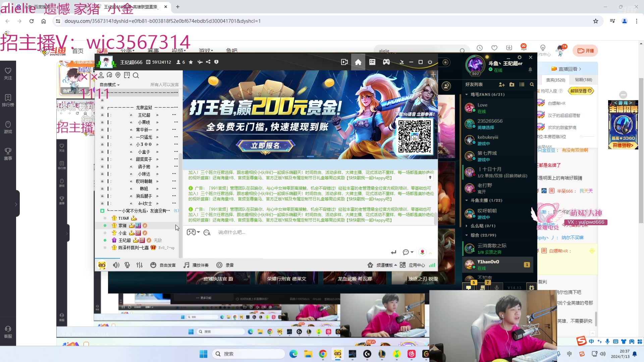Open the audio mixer settings icon

[x=140, y=265]
